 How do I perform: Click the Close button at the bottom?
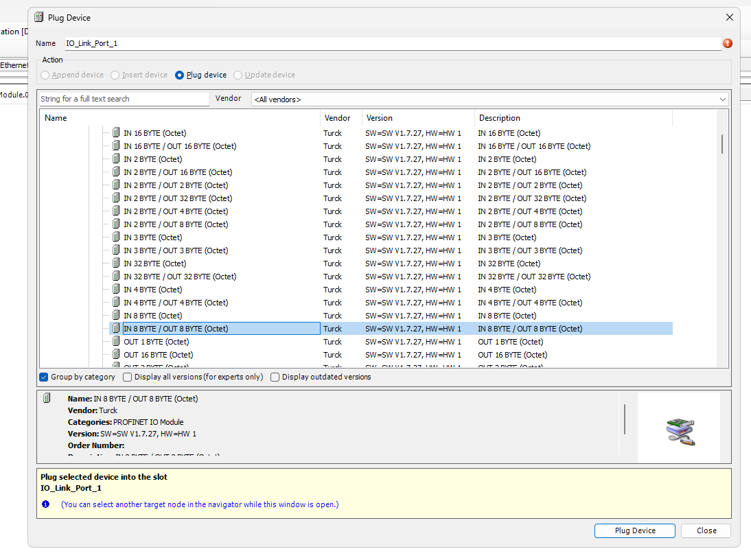[706, 530]
